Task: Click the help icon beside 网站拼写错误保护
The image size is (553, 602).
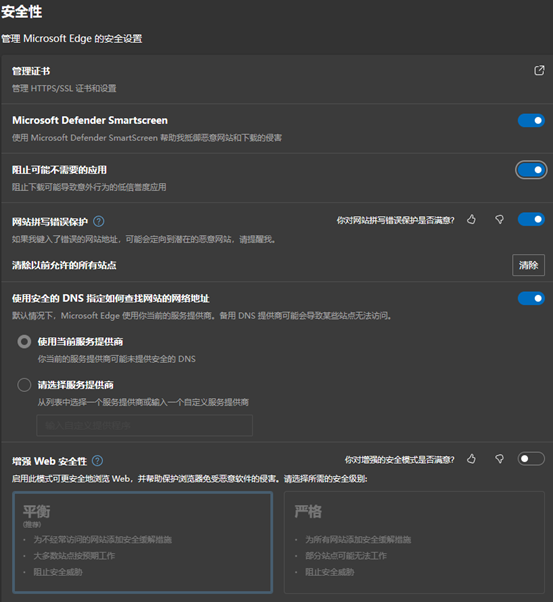Action: [x=99, y=222]
